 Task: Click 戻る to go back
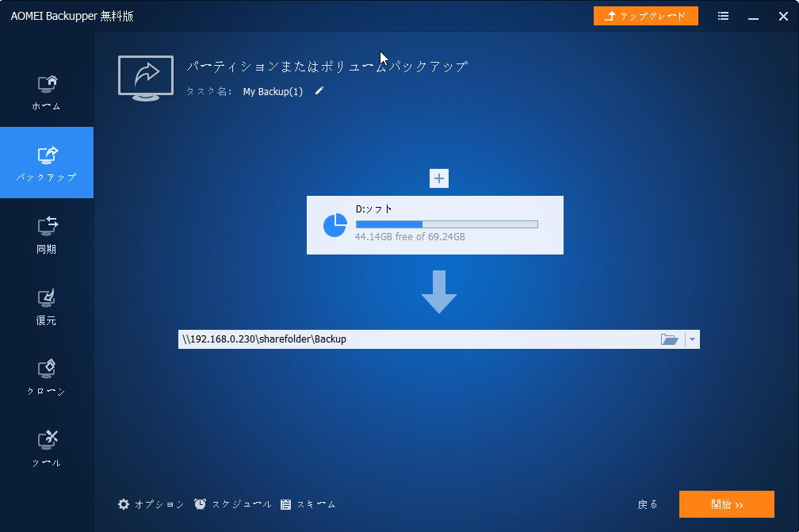point(647,504)
